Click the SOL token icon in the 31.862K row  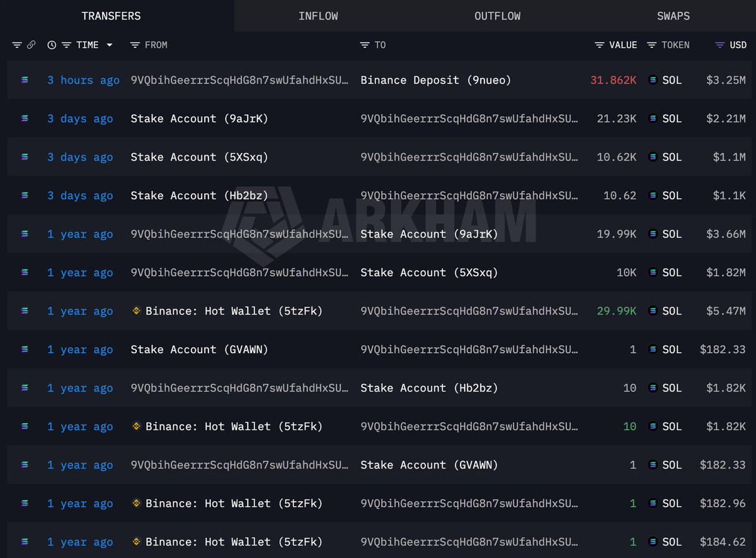(653, 80)
